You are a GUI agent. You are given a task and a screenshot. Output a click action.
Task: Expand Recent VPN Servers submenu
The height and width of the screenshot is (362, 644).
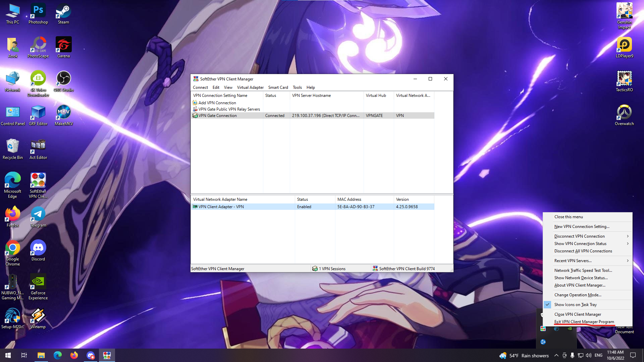(x=588, y=261)
